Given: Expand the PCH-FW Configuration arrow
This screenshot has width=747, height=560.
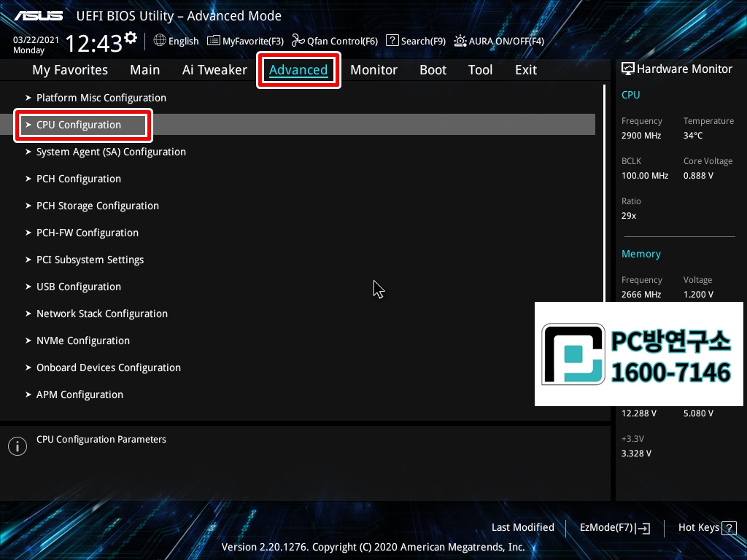Looking at the screenshot, I should (28, 233).
